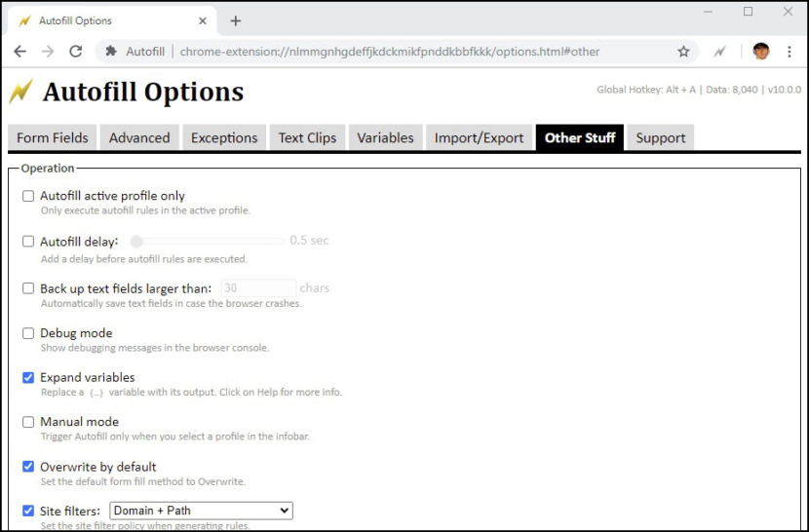Switch to the Form Fields tab
This screenshot has width=809, height=532.
tap(52, 137)
